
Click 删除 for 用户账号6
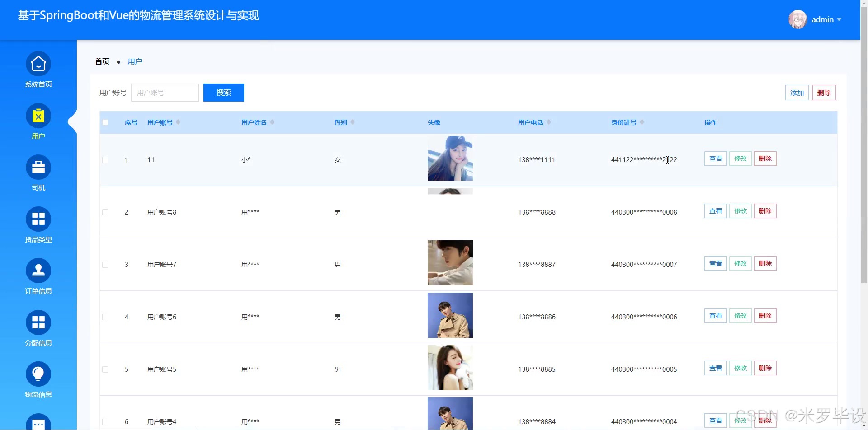[x=765, y=316]
